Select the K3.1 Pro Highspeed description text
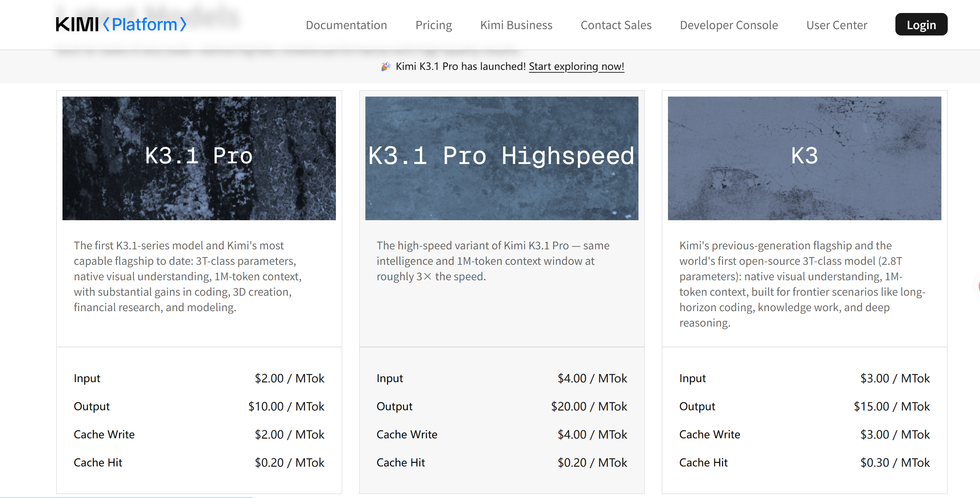The image size is (980, 498). pyautogui.click(x=493, y=261)
